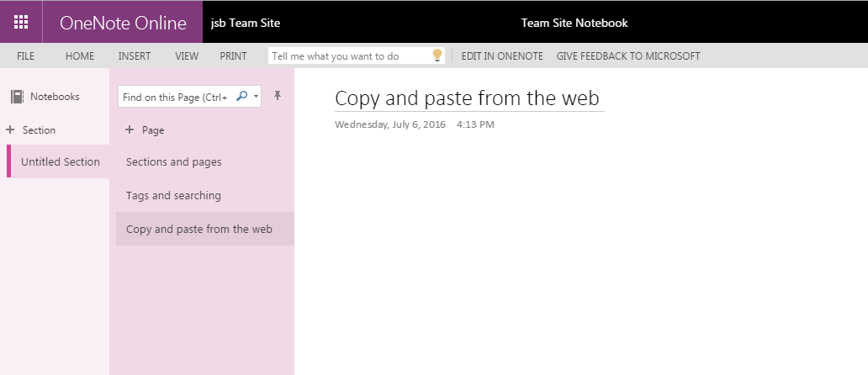Click the 4:13 PM timestamp
The width and height of the screenshot is (868, 375).
pos(475,124)
